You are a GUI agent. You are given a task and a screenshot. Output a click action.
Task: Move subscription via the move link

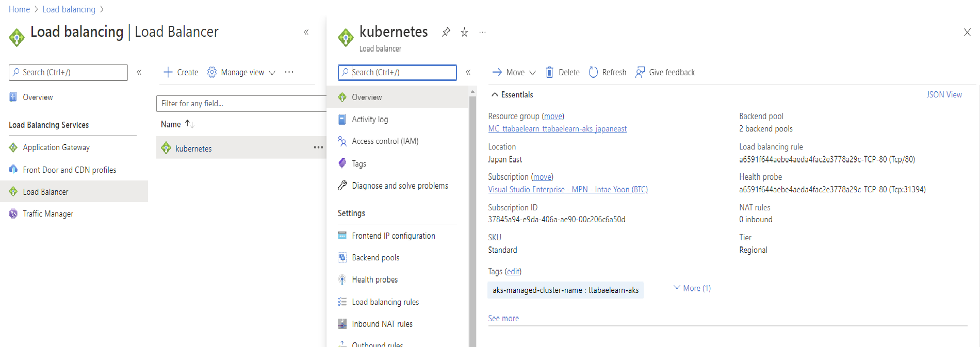[x=542, y=177]
